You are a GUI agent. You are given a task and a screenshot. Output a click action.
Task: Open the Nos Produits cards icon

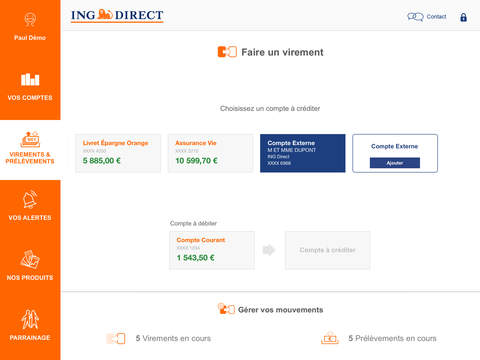30,259
